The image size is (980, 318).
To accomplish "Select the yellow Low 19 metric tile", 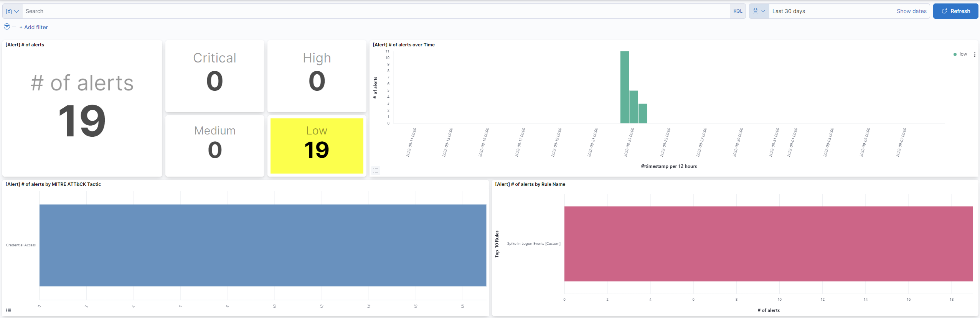I will click(x=317, y=146).
